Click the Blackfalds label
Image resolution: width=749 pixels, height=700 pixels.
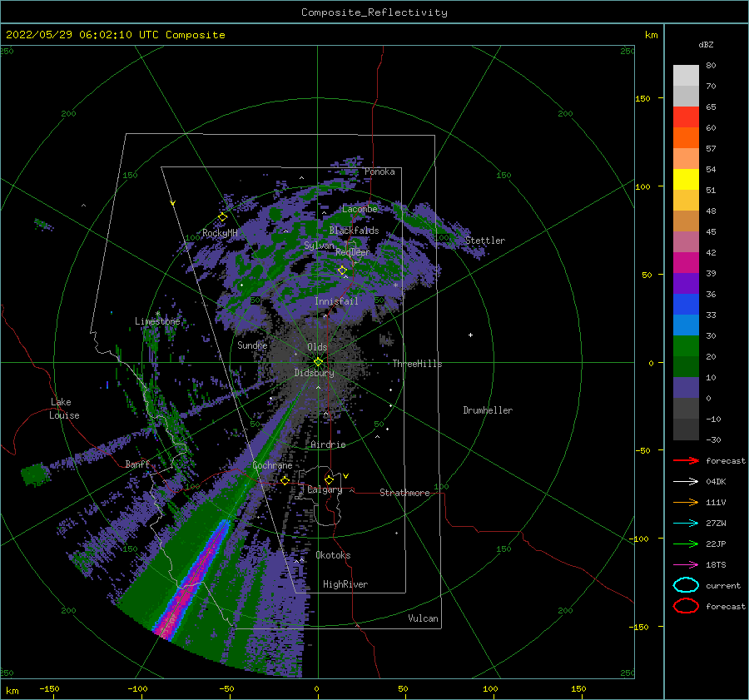tap(354, 231)
